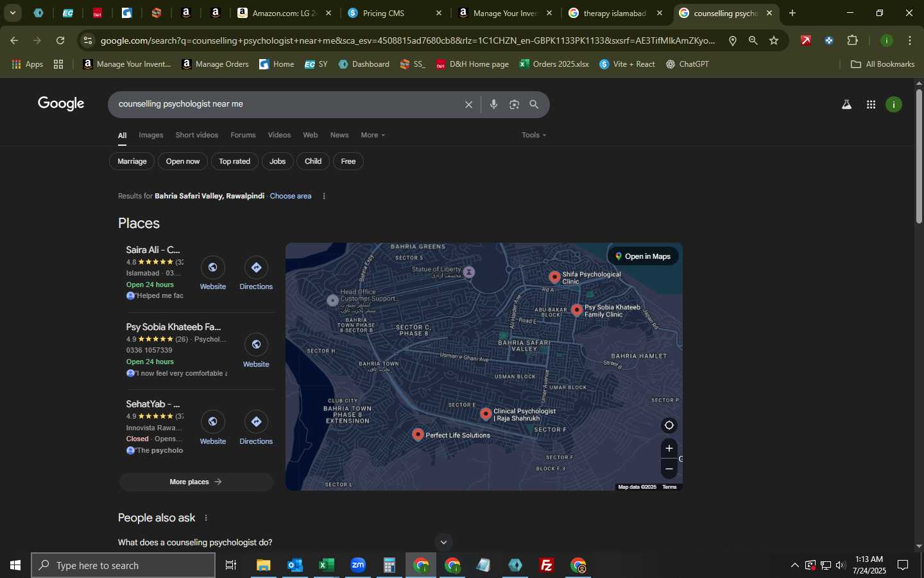Apply the Jobs filter chip
924x578 pixels.
(x=278, y=161)
